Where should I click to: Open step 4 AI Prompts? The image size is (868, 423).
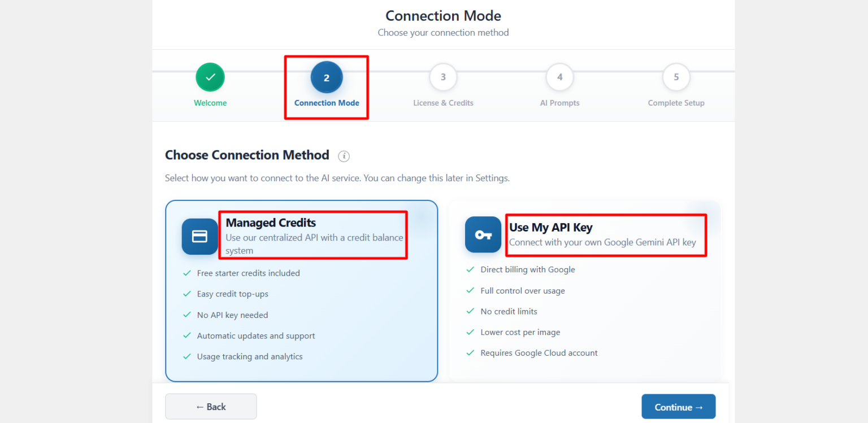pos(559,77)
